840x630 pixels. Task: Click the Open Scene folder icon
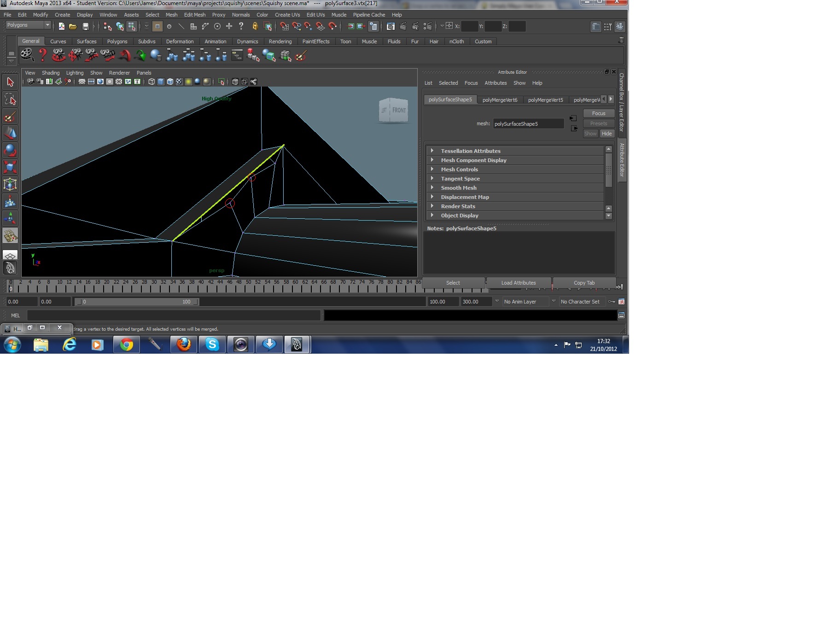pos(73,26)
